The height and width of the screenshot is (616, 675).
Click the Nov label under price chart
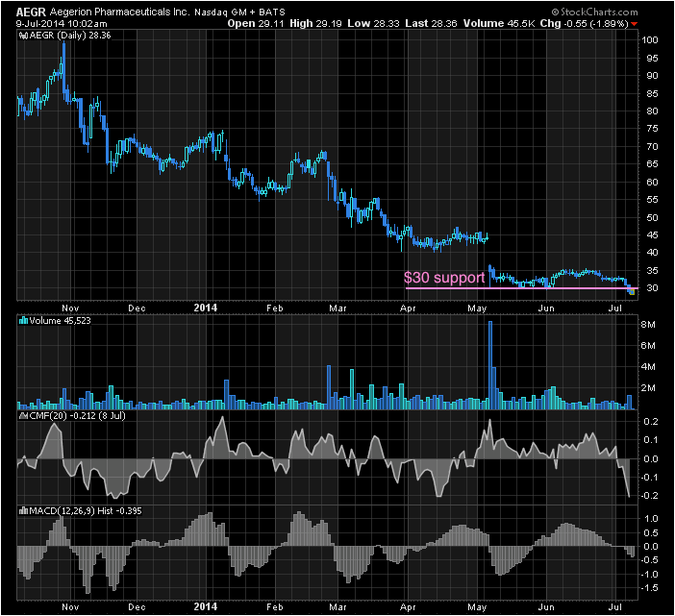pyautogui.click(x=70, y=308)
